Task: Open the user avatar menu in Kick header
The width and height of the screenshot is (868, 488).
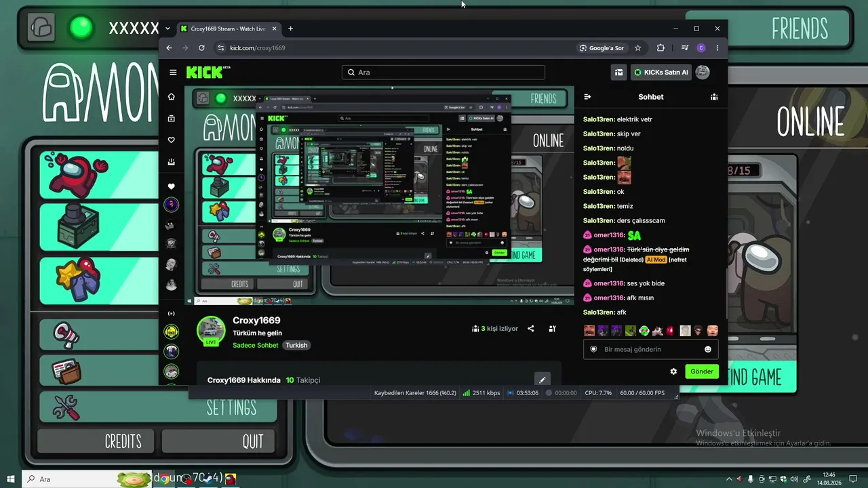Action: tap(703, 73)
